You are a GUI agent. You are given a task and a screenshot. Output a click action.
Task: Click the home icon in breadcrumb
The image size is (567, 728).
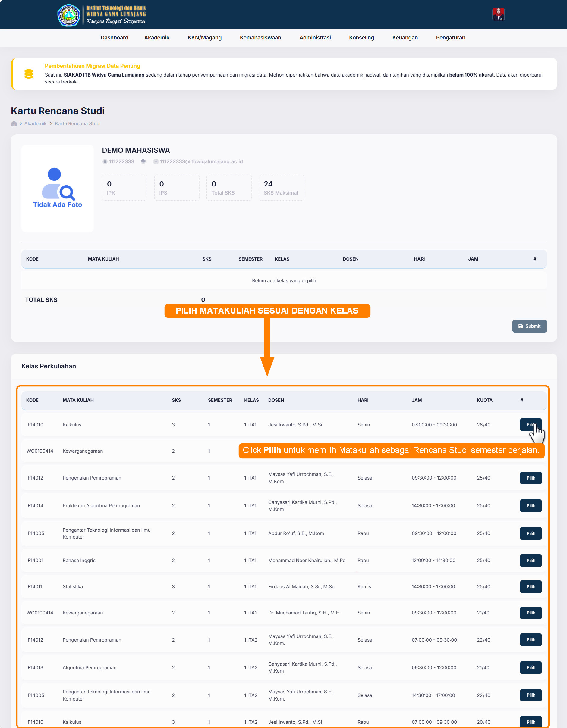tap(14, 124)
